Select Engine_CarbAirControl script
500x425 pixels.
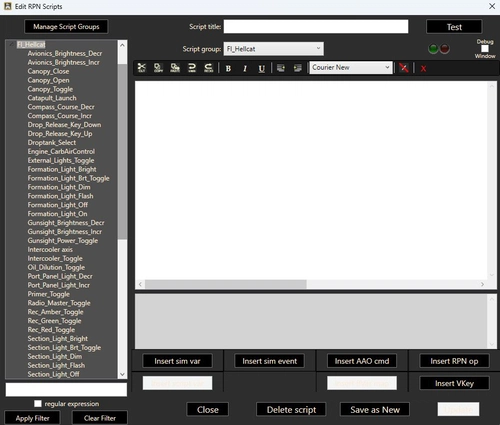coord(61,152)
